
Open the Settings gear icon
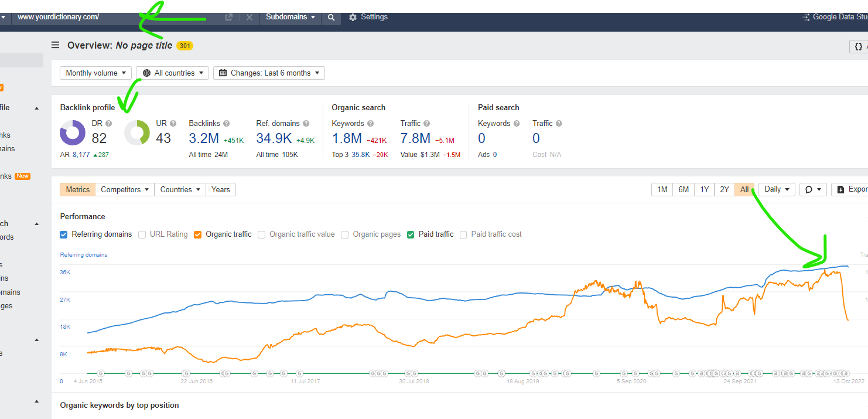click(x=353, y=18)
